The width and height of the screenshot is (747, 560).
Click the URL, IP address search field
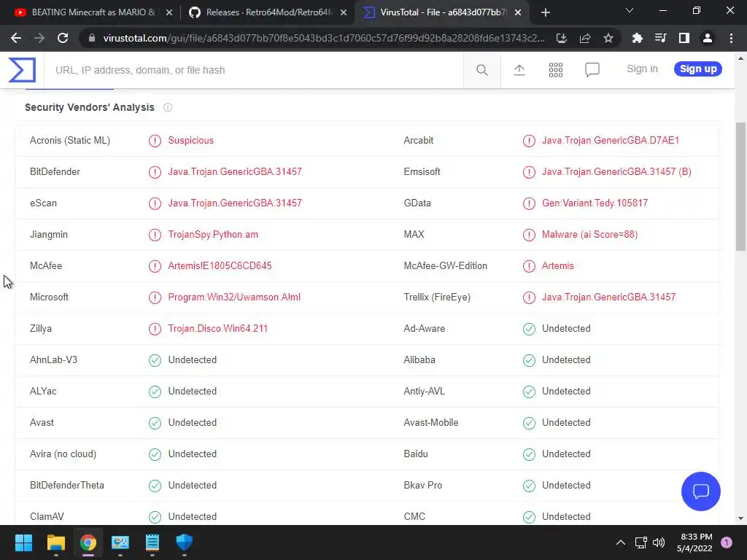click(253, 70)
